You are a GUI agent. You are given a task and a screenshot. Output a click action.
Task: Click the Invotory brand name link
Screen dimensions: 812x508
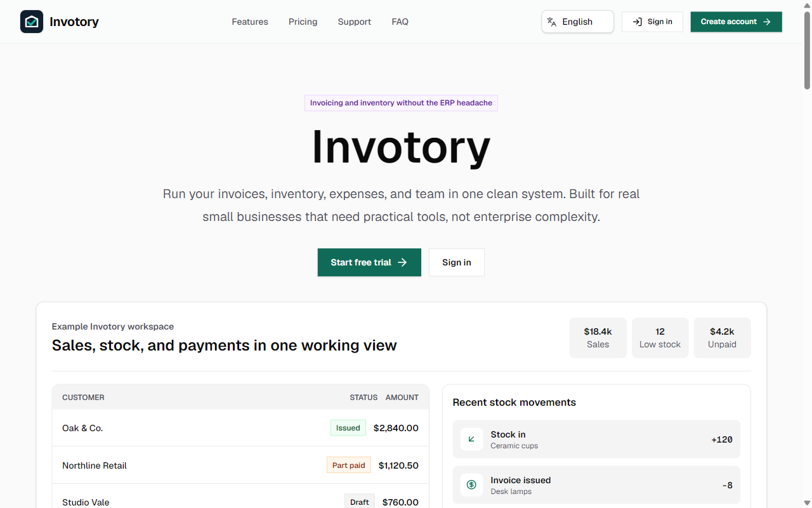point(74,22)
